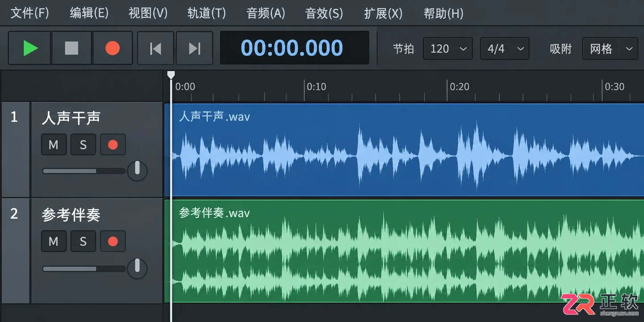Viewport: 644px width, 322px height.
Task: Click the 吸附 snap label
Action: [561, 49]
